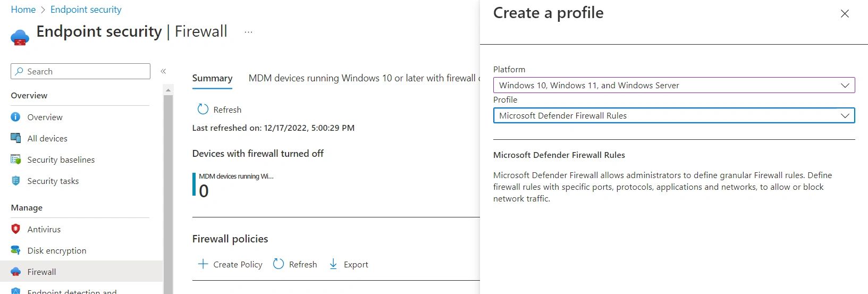
Task: Click the 'Microsoft Defender Firewall Rules' description heading
Action: (x=559, y=155)
